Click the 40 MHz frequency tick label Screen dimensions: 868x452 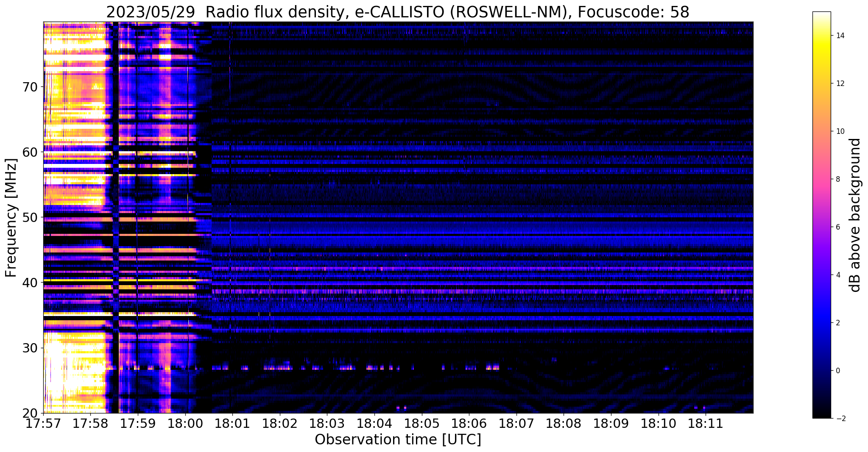[x=29, y=283]
